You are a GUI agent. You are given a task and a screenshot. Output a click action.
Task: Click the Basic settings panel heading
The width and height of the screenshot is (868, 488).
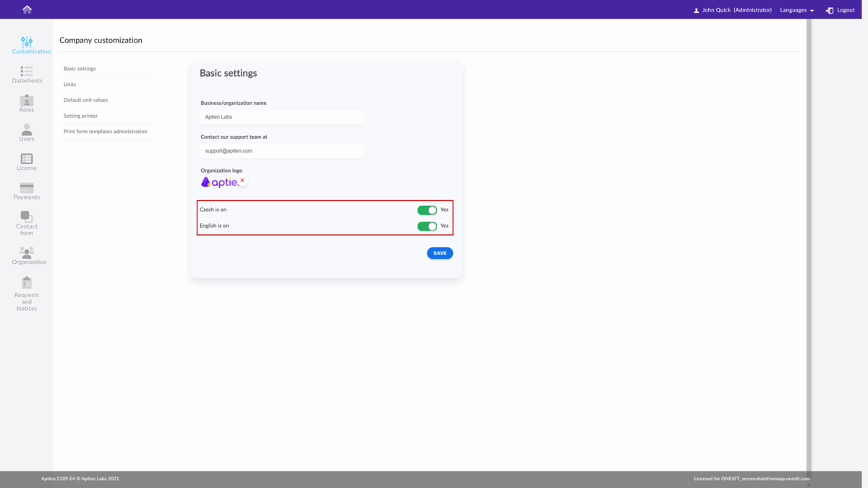[228, 73]
